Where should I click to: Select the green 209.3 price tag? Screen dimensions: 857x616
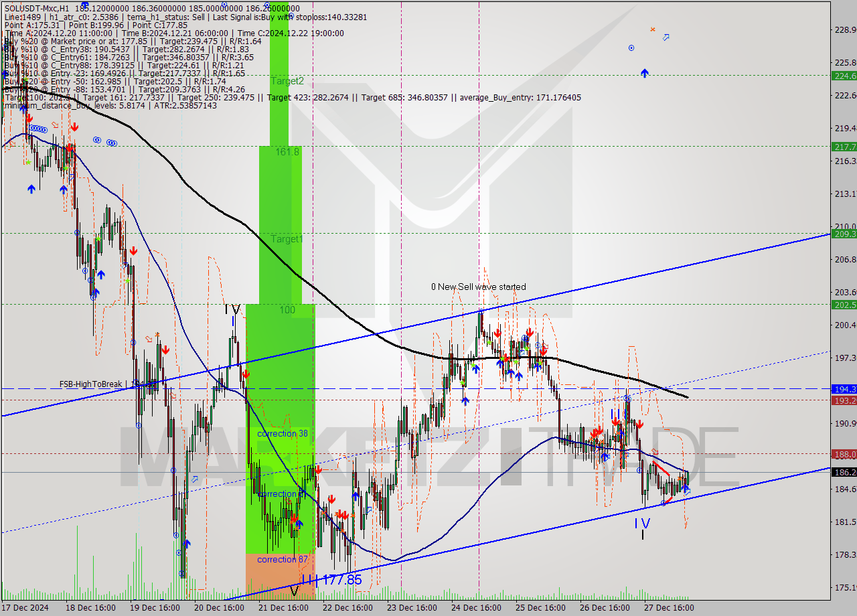[844, 233]
